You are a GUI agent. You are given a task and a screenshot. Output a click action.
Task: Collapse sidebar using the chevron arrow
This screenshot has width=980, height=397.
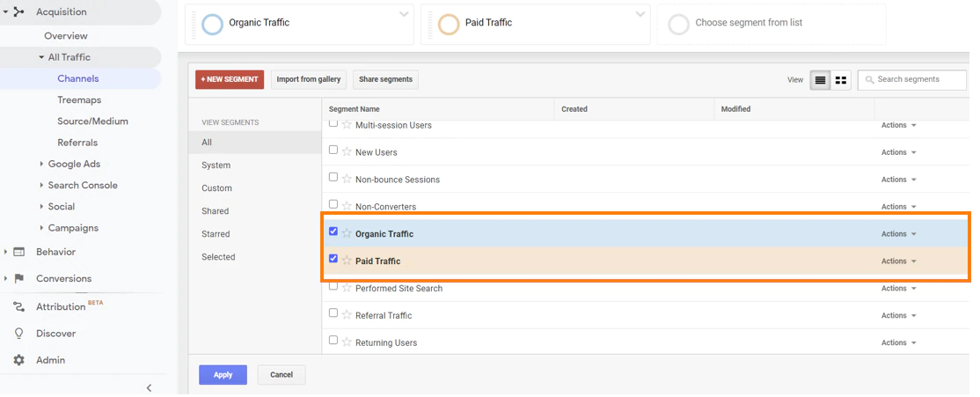pos(149,387)
